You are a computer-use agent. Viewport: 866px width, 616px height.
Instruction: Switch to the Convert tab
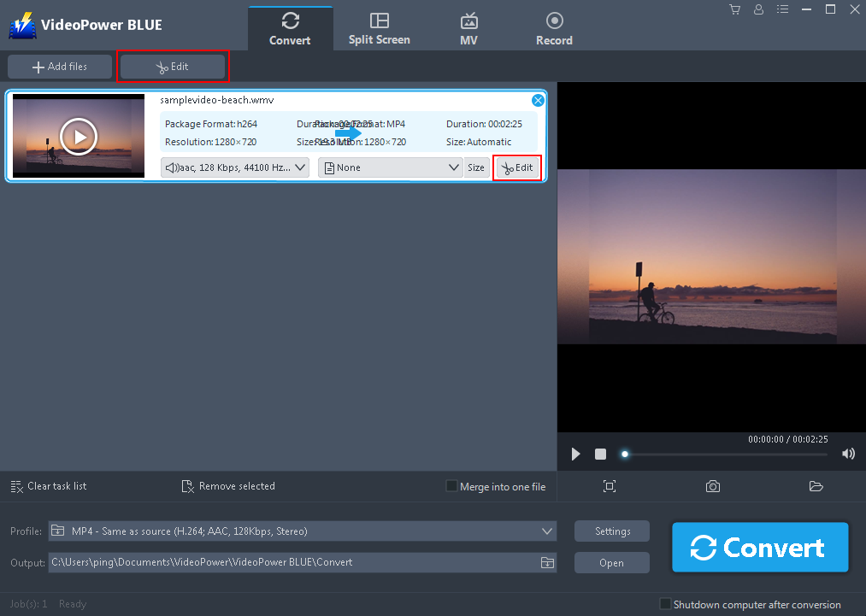[290, 27]
